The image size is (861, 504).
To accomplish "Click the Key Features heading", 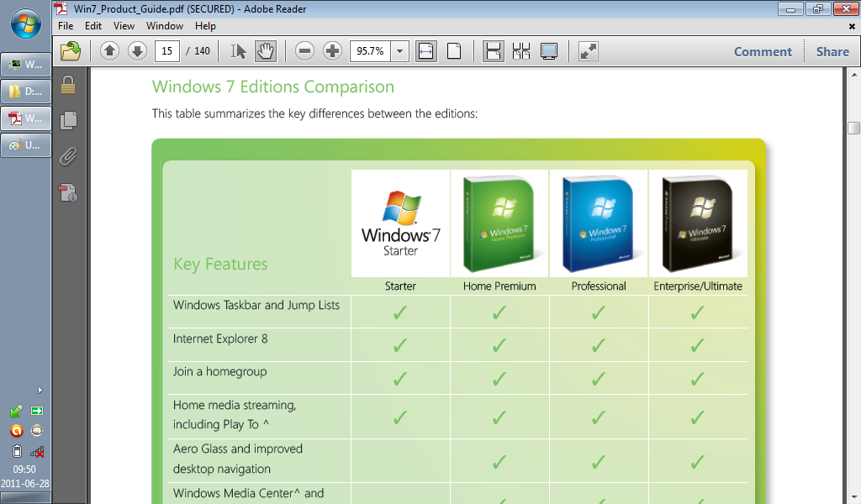I will (x=220, y=265).
